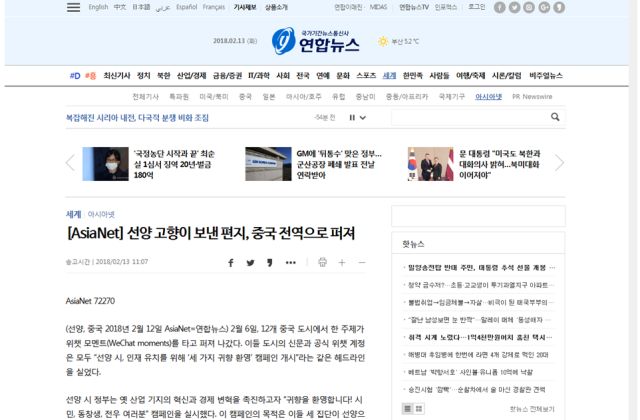Viewport: 640px width, 420px height.
Task: Share article on Twitter
Action: pyautogui.click(x=250, y=262)
